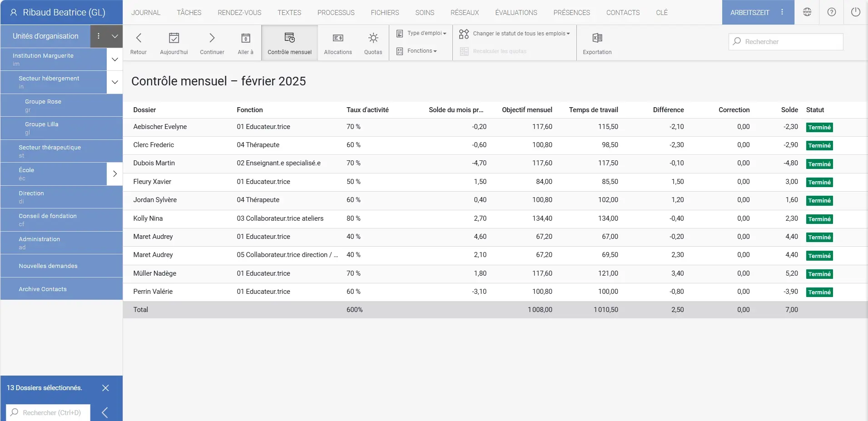Expand the École unit arrow
The image size is (868, 421).
click(114, 174)
